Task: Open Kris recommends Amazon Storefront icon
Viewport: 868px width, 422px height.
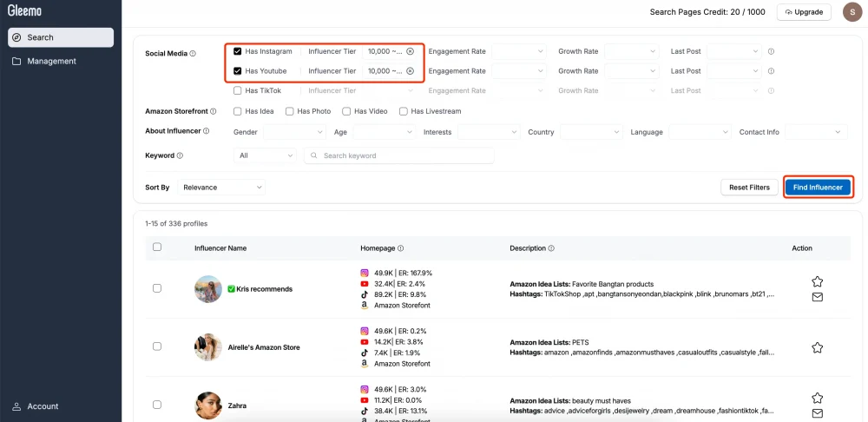Action: click(365, 305)
